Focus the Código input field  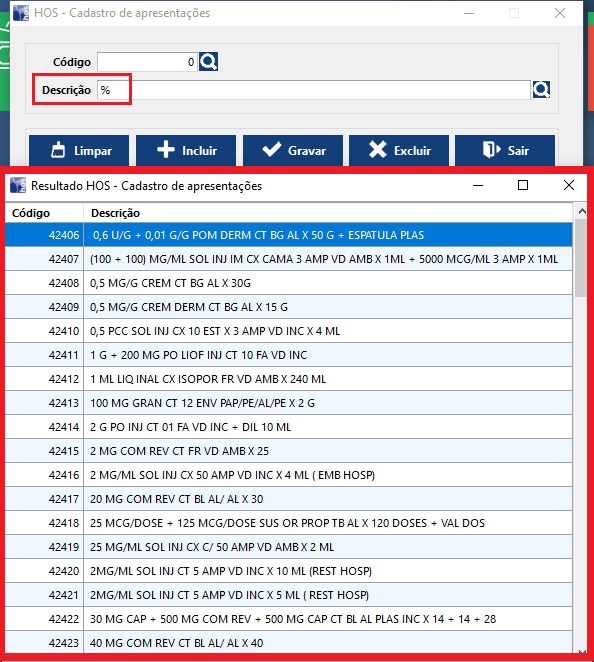[147, 62]
